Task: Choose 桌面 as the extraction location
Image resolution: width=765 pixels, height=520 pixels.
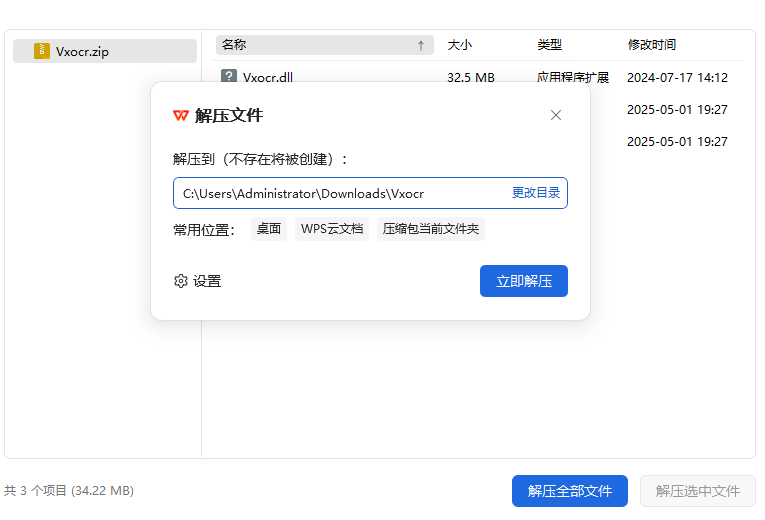Action: (269, 229)
